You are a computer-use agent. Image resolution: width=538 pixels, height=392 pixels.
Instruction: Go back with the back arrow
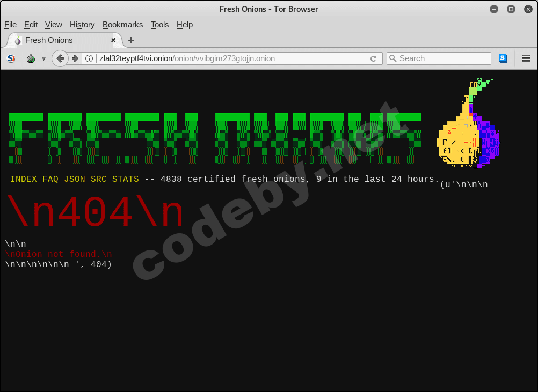[x=60, y=58]
